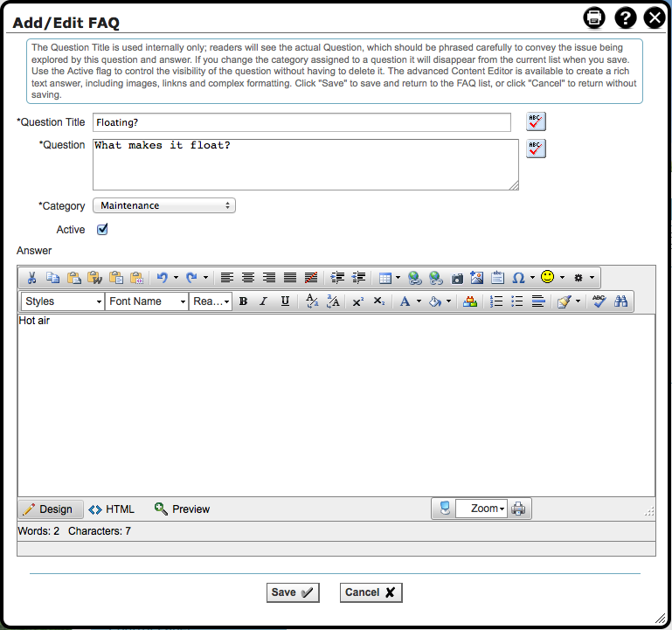This screenshot has width=672, height=630.
Task: Remove alignment with red-slash icon
Action: pos(311,278)
